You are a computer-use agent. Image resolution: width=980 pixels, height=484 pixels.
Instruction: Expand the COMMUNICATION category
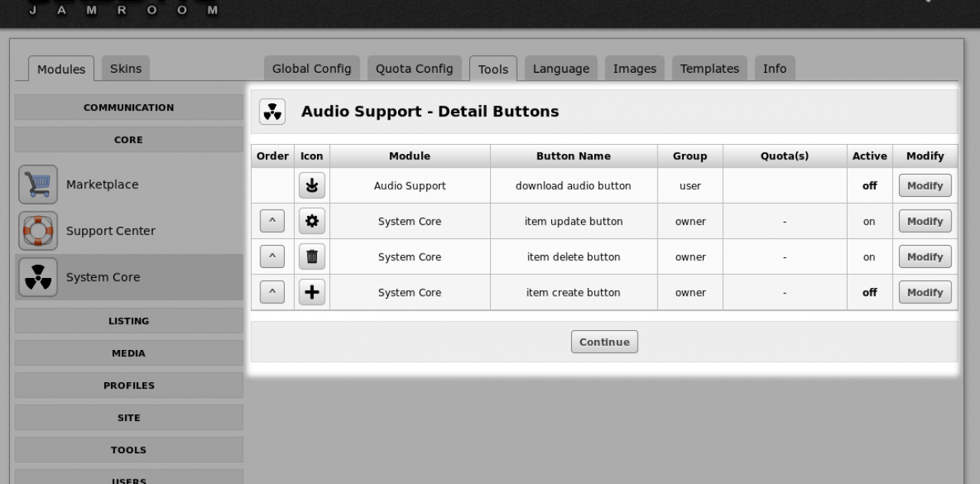[x=129, y=107]
